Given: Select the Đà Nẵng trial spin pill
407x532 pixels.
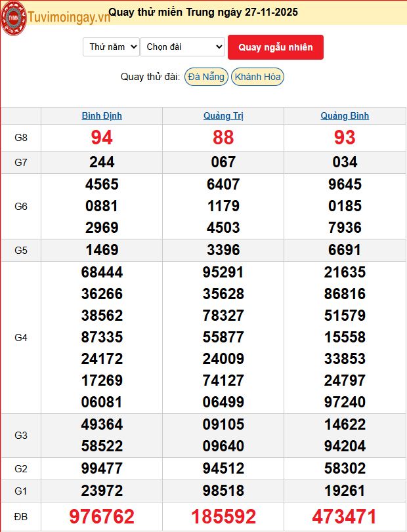Looking at the screenshot, I should (205, 77).
